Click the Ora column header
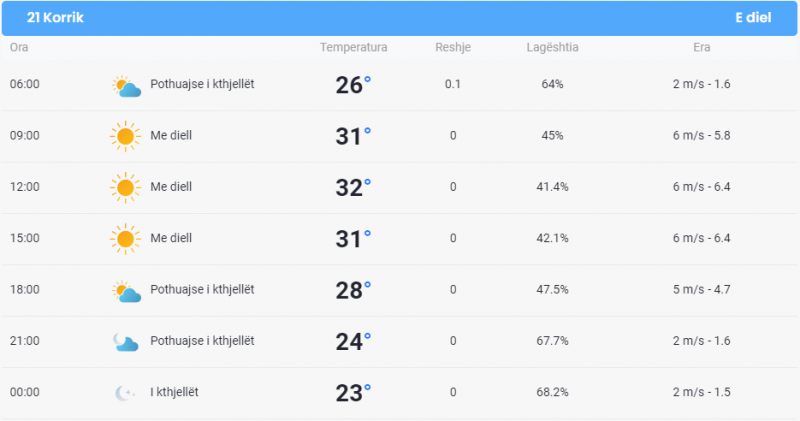The image size is (800, 421). click(19, 47)
